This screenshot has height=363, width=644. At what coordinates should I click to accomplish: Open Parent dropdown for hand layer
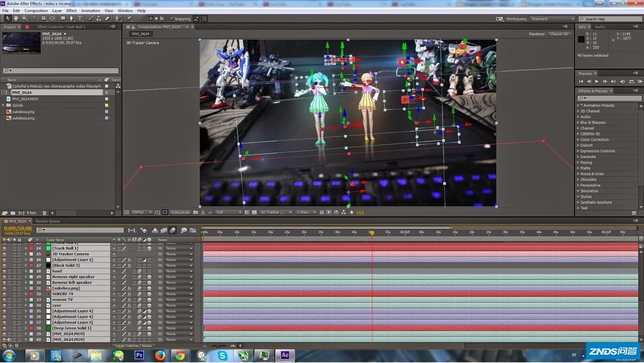click(179, 271)
